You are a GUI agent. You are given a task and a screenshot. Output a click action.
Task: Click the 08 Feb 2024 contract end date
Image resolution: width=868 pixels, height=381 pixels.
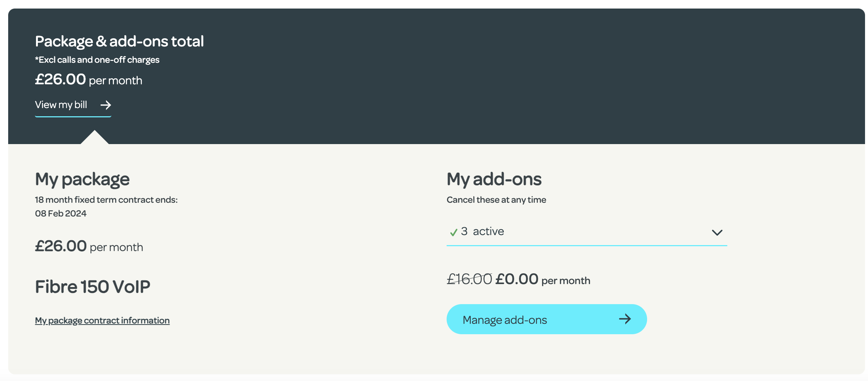point(61,214)
